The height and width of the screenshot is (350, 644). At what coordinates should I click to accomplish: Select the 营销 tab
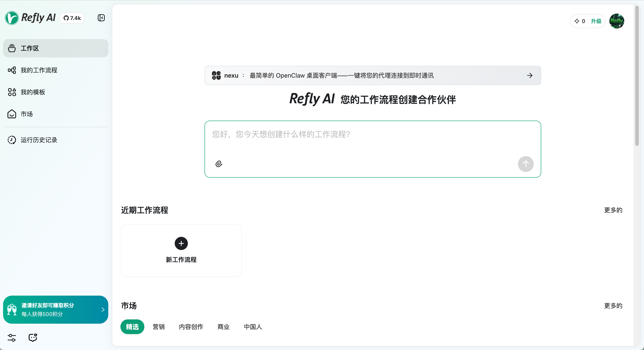158,327
